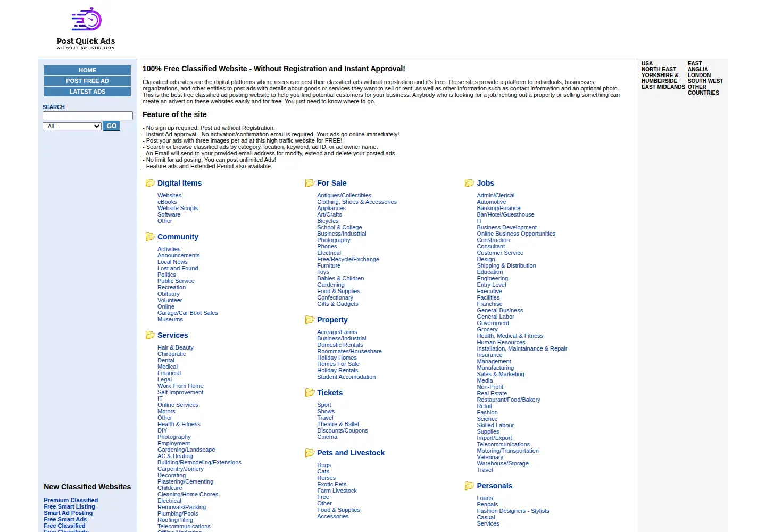766x532 pixels.
Task: Select the OTHER COUNTRIES region link
Action: point(703,90)
